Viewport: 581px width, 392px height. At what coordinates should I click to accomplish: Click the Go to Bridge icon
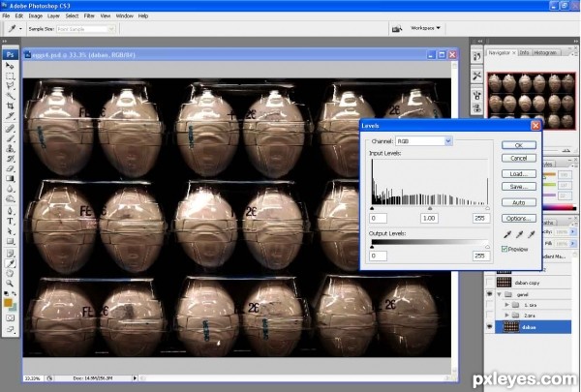point(397,28)
